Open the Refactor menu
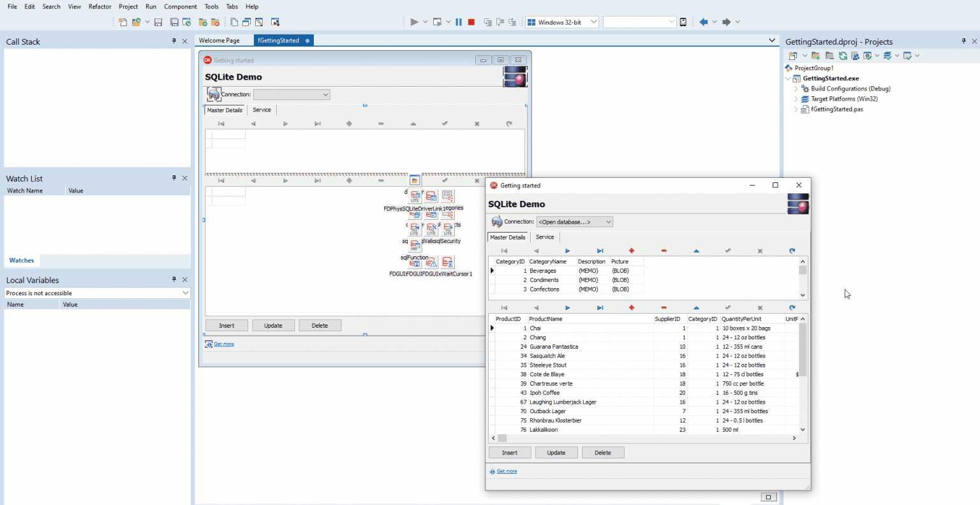 coord(100,6)
